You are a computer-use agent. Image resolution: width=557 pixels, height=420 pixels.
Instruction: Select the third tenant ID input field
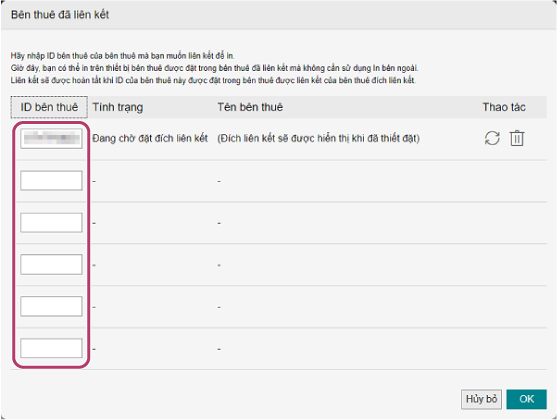52,222
